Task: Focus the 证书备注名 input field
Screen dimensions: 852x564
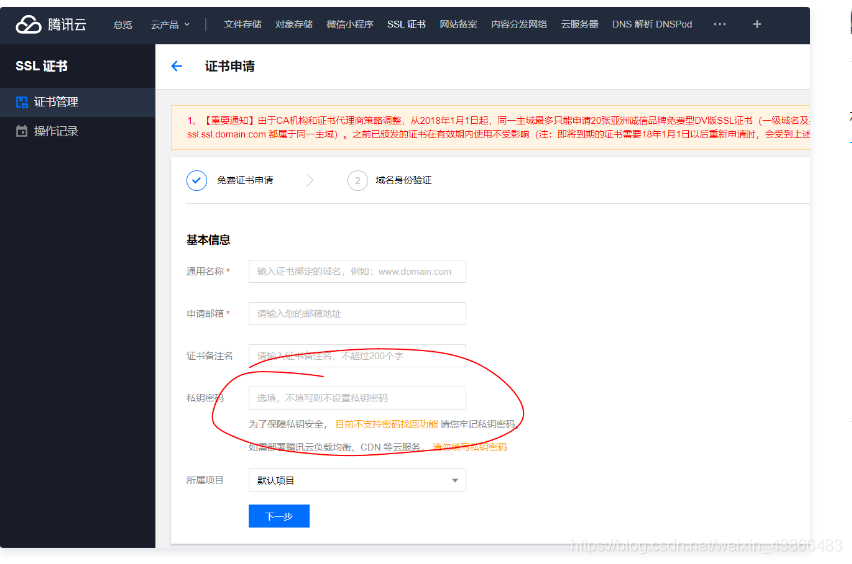Action: (x=357, y=356)
